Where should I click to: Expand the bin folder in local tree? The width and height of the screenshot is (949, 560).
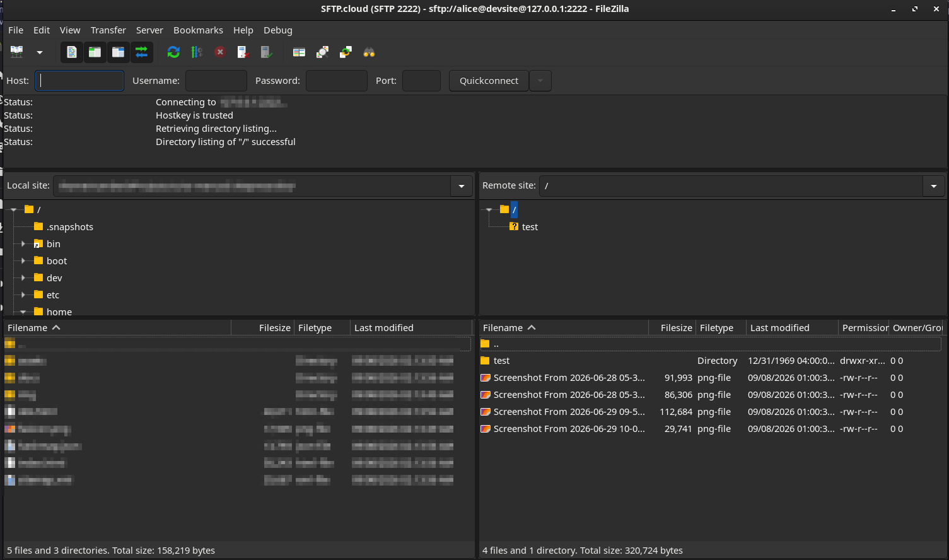click(23, 243)
